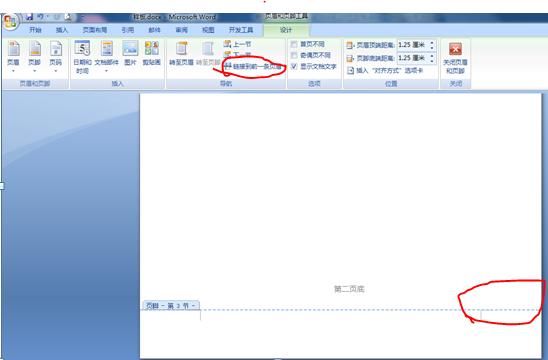Click the 页眉顶端距离 value field
Screen dimensions: 548x360
[x=412, y=45]
